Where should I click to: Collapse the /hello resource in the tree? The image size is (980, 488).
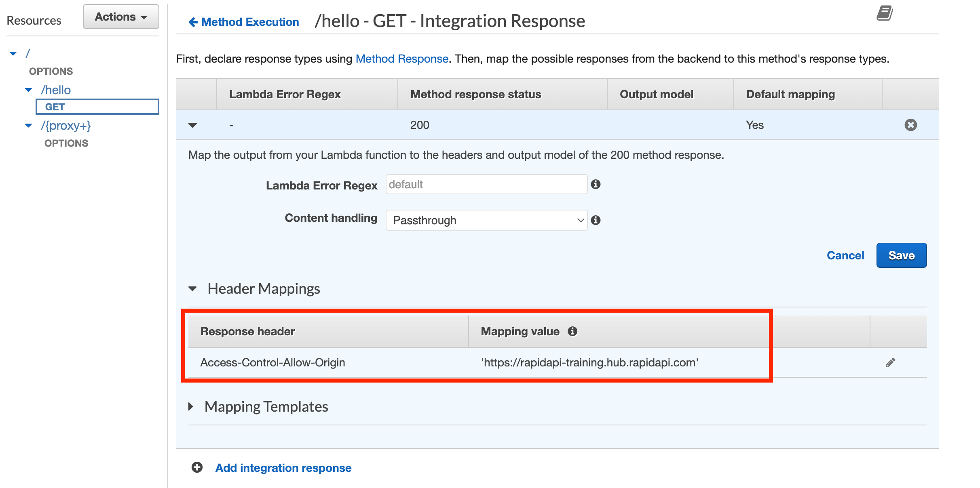coord(28,89)
